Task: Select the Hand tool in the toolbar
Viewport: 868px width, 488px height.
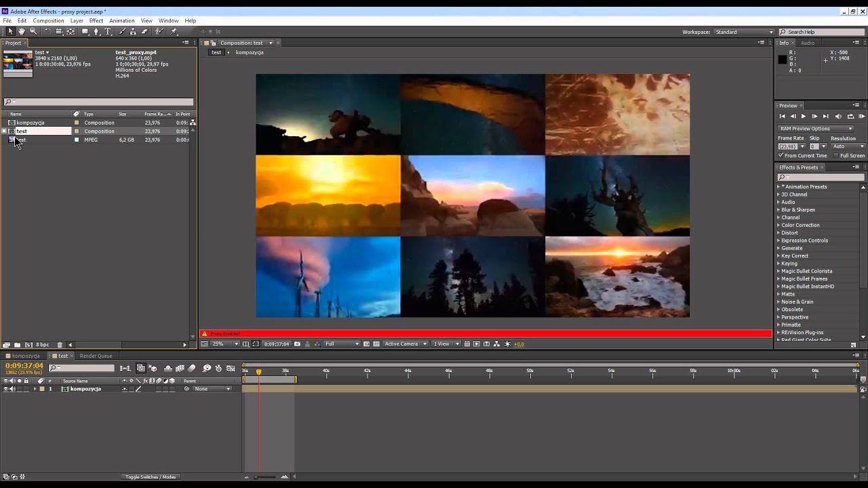Action: coord(22,32)
